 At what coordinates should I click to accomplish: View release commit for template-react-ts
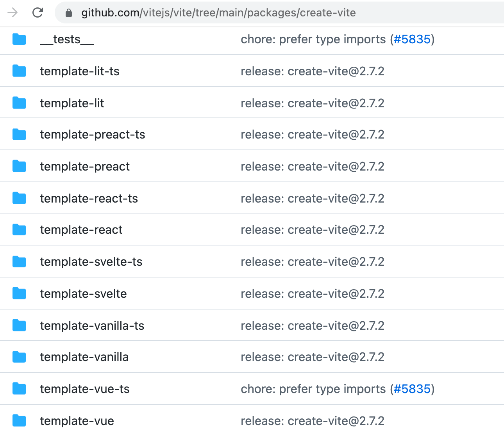[313, 198]
